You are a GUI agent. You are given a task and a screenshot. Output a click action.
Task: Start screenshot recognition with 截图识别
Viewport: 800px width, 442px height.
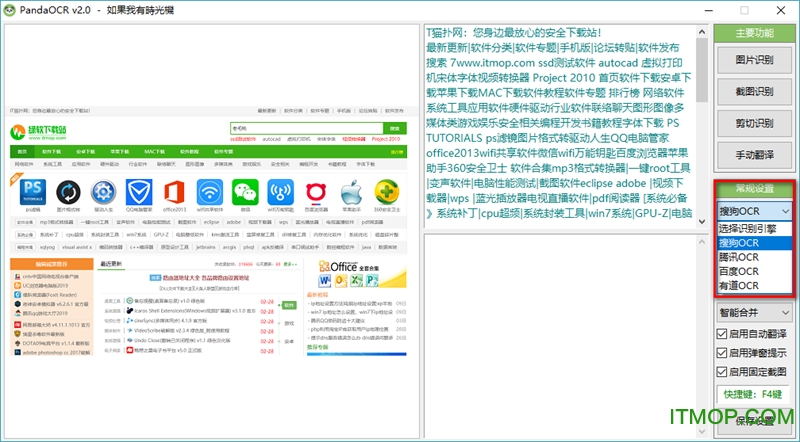(754, 92)
